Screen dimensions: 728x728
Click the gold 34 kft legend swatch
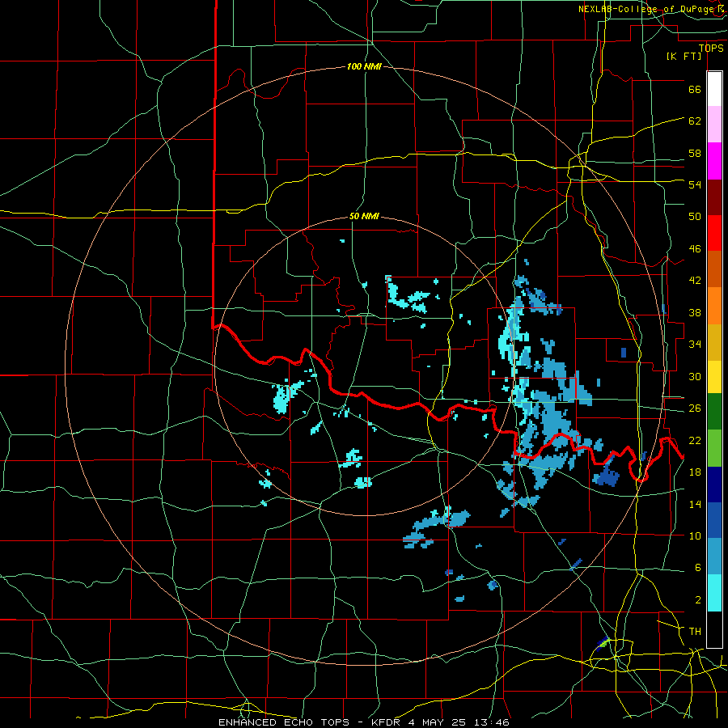coord(714,342)
